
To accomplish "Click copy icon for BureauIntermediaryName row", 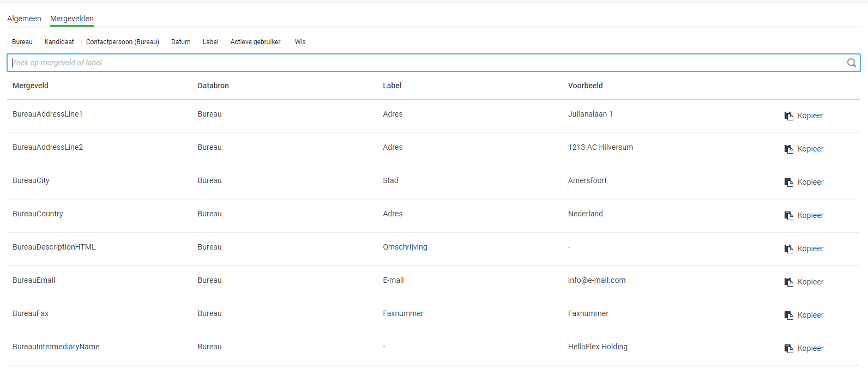I will pyautogui.click(x=788, y=348).
